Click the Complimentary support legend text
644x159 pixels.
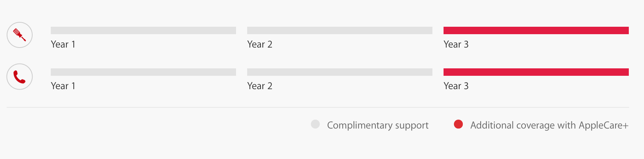coord(378,126)
